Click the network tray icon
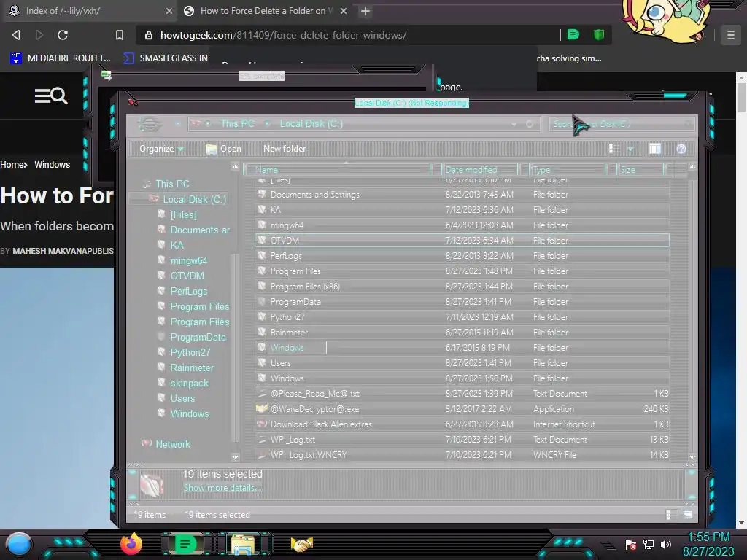Screen dimensions: 747x560 (648, 544)
